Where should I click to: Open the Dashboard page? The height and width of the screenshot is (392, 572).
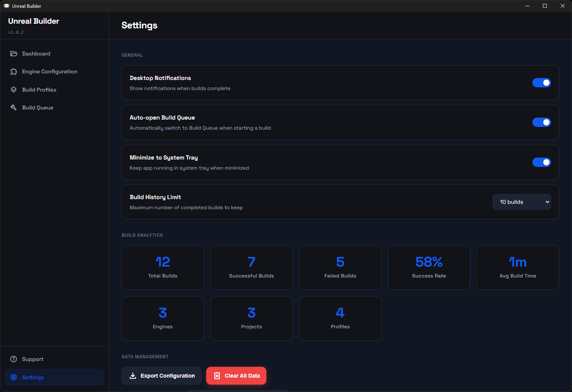pyautogui.click(x=54, y=54)
